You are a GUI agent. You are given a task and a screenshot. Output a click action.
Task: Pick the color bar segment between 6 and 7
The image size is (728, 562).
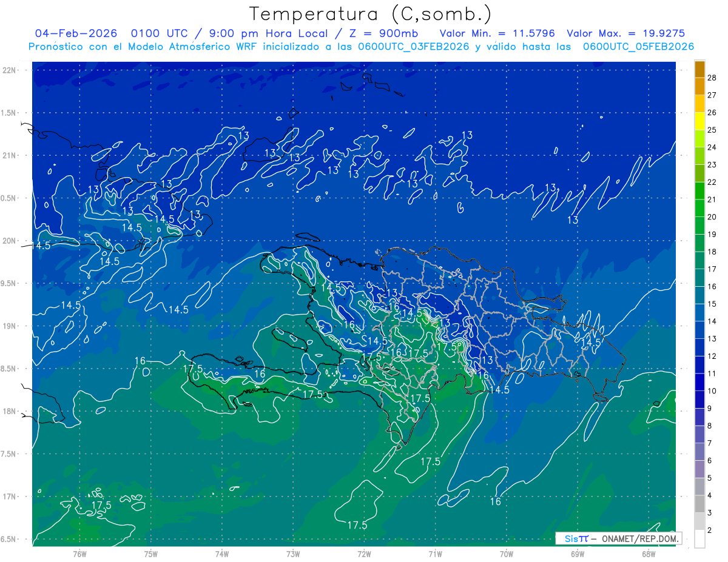tap(700, 452)
